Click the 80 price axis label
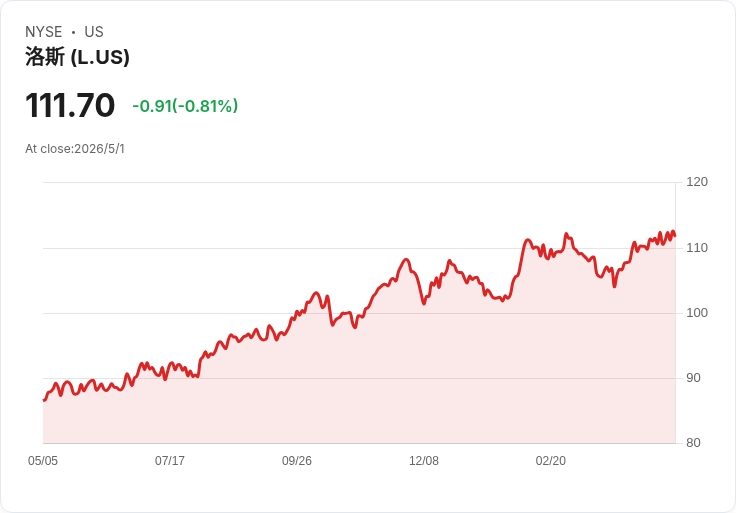The width and height of the screenshot is (736, 513). tap(693, 443)
